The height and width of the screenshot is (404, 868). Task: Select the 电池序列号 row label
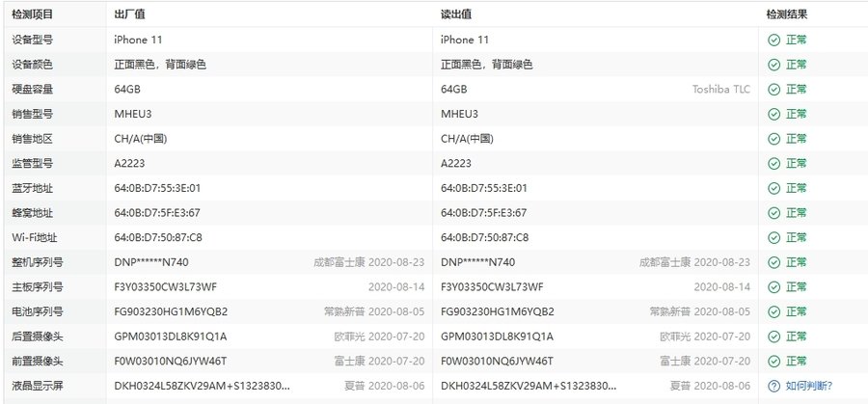(x=38, y=311)
